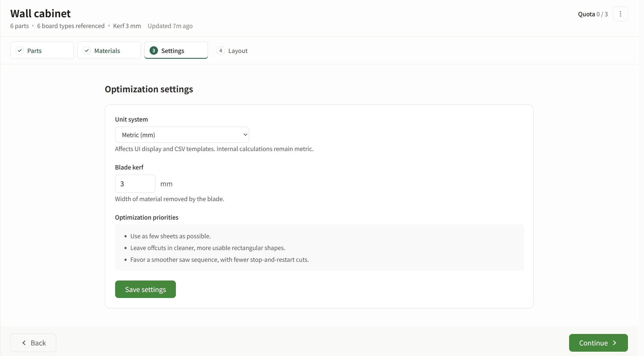The height and width of the screenshot is (356, 644).
Task: Click Continue to proceed
Action: click(x=598, y=343)
